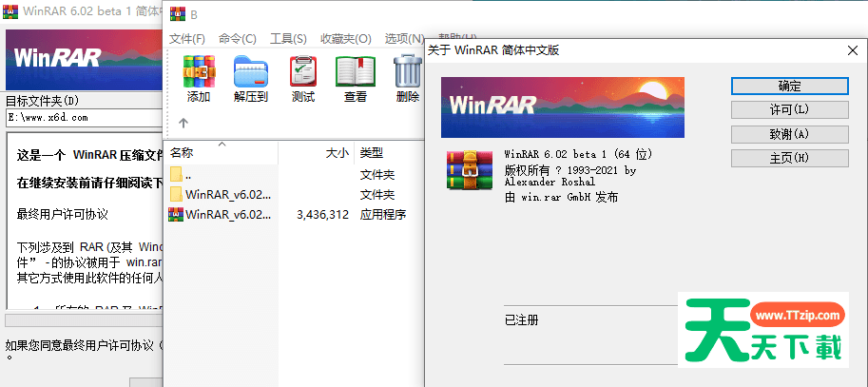Viewport: 868px width, 387px height.
Task: Open the 选项(N) menu
Action: click(x=405, y=39)
